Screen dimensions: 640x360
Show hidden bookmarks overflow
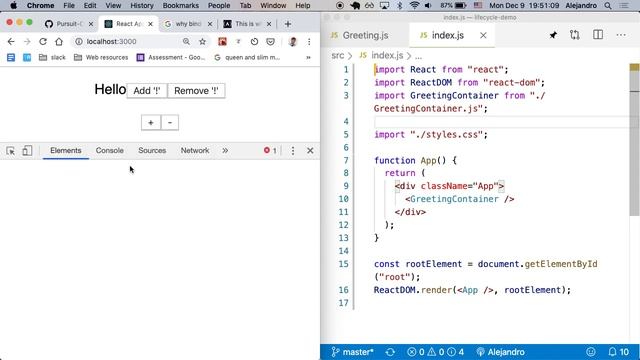click(308, 58)
